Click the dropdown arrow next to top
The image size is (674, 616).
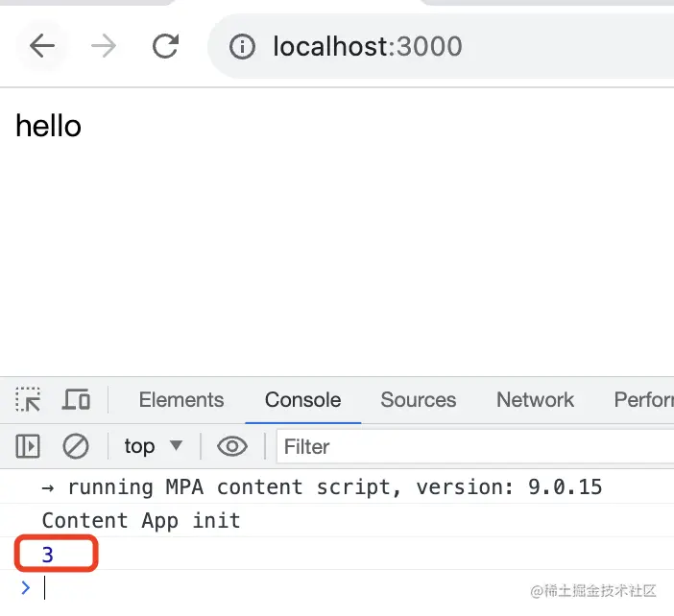pyautogui.click(x=177, y=445)
